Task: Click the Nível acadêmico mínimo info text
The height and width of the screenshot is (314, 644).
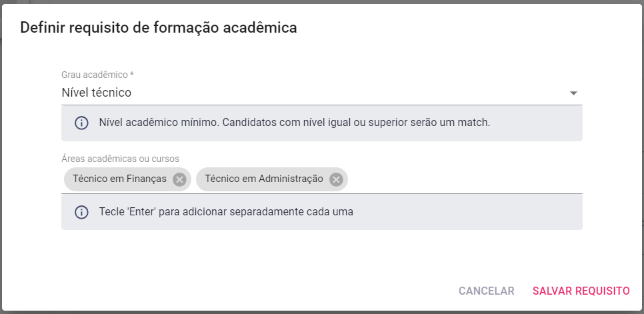Action: [295, 123]
